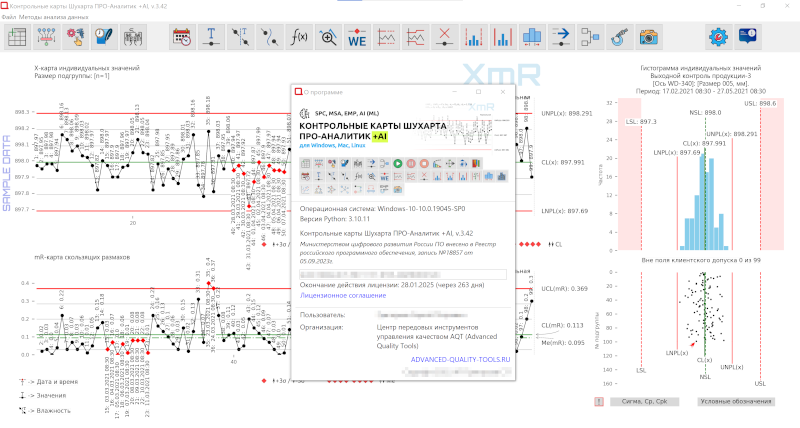800x428 pixels.
Task: Open the histogram chart icon
Action: pos(531,39)
